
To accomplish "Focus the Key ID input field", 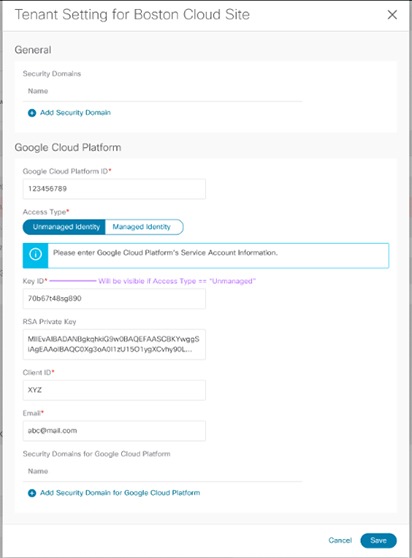I will (x=114, y=298).
